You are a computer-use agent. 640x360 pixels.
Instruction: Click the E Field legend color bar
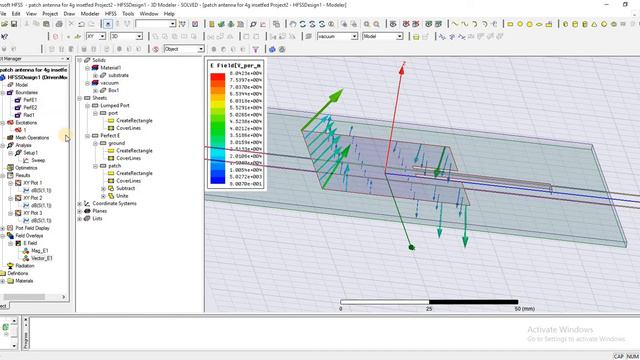[218, 129]
